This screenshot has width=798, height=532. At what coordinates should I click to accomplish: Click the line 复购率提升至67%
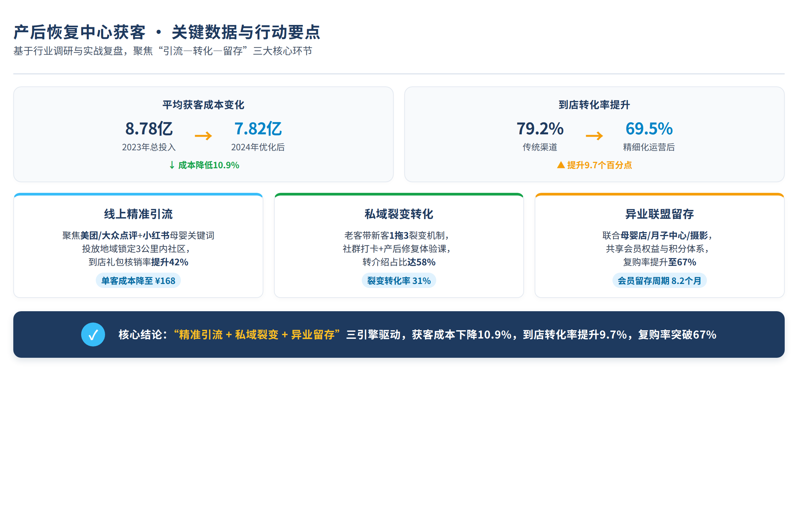(x=660, y=262)
